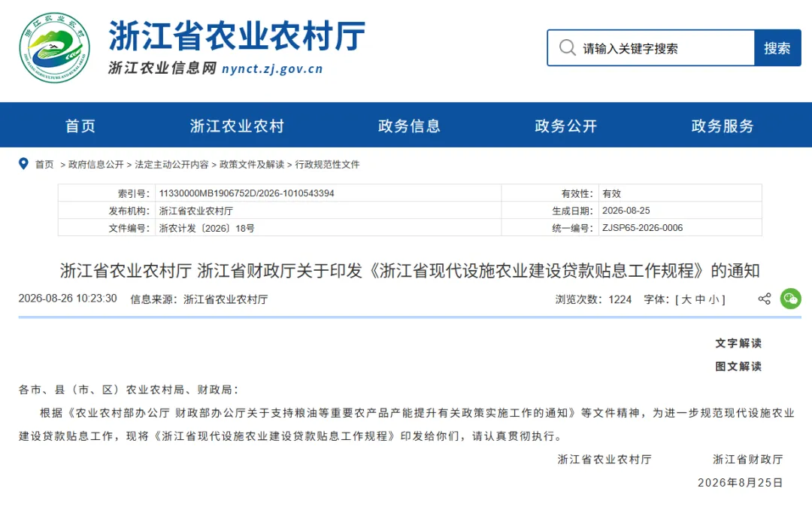Click the share icon beside font size
Viewport: 812px width, 513px height.
[765, 299]
